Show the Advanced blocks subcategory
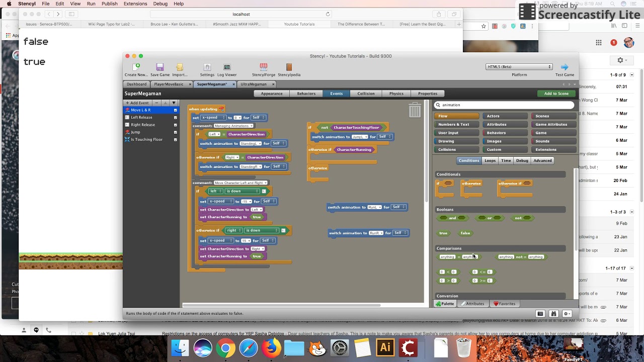Viewport: 644px width, 362px height. pos(542,160)
